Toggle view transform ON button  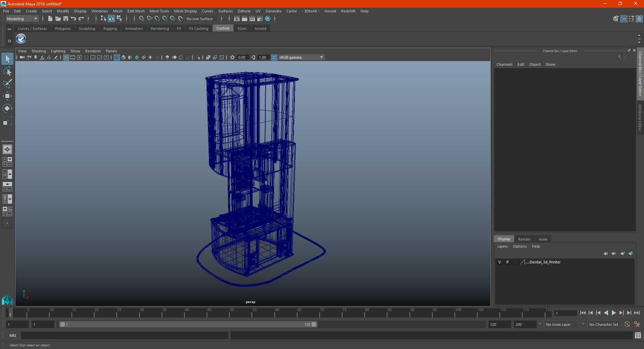pos(274,57)
